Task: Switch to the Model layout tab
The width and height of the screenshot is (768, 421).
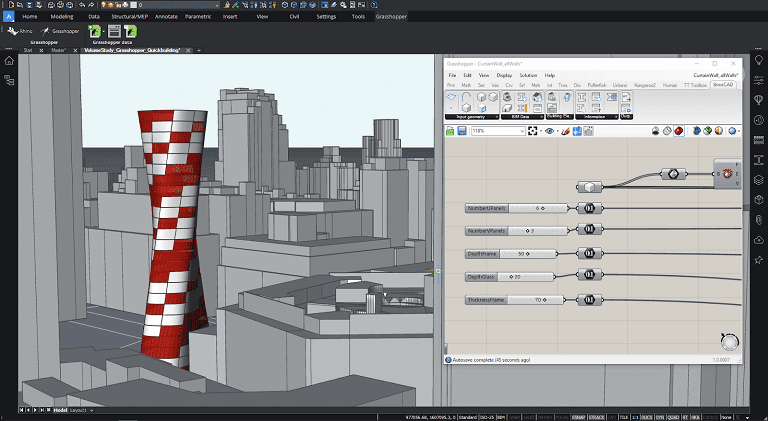Action: (60, 410)
